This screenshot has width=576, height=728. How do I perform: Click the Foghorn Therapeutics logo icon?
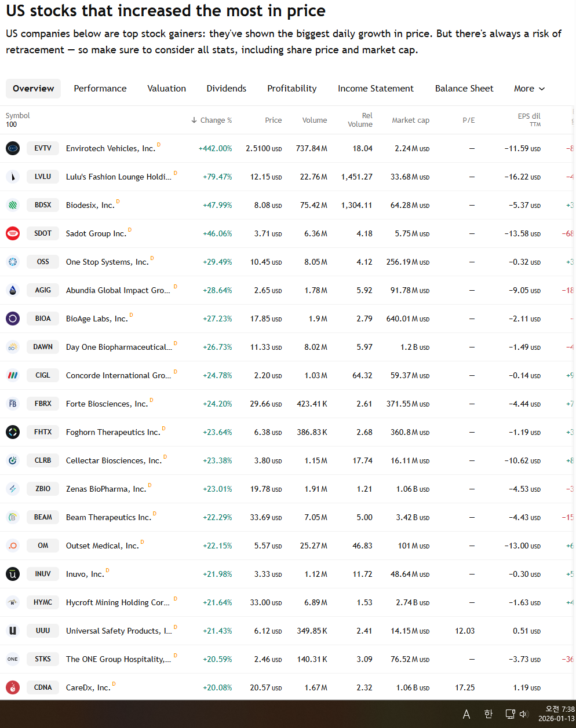point(13,432)
